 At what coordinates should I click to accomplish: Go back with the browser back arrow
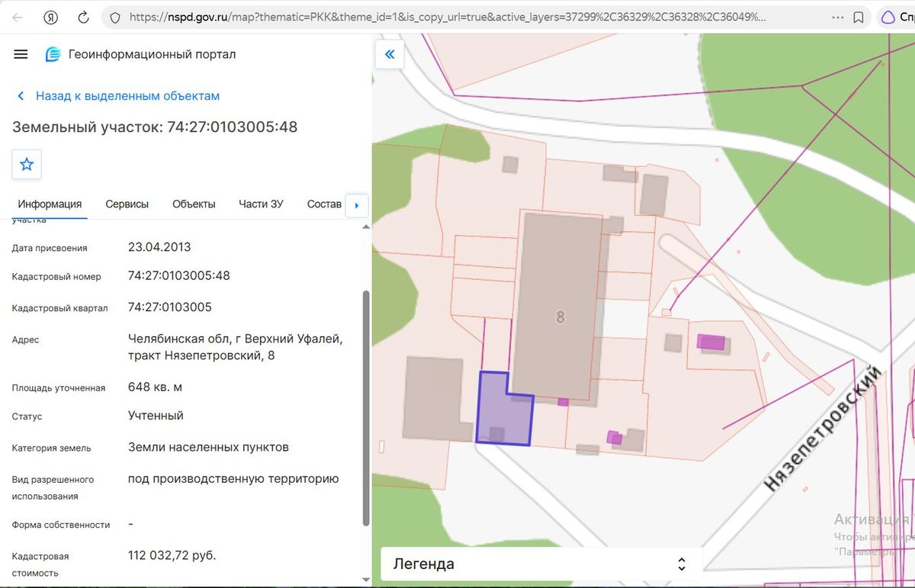[x=18, y=17]
